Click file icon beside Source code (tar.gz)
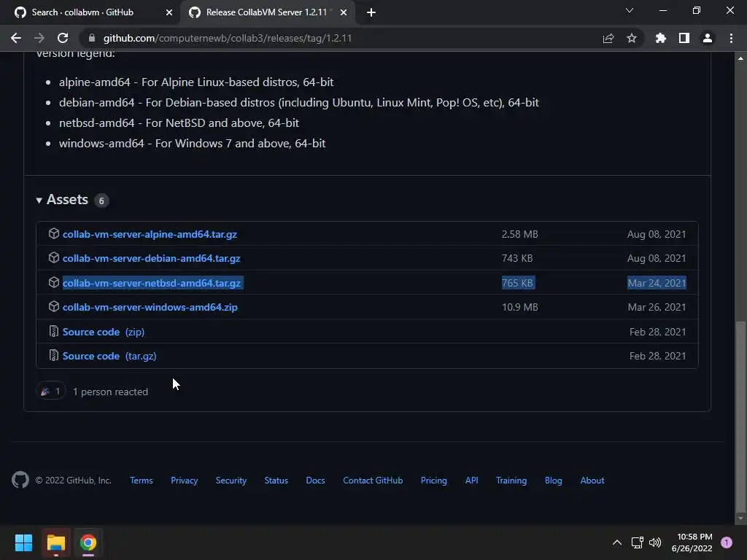The height and width of the screenshot is (560, 747). tap(54, 356)
